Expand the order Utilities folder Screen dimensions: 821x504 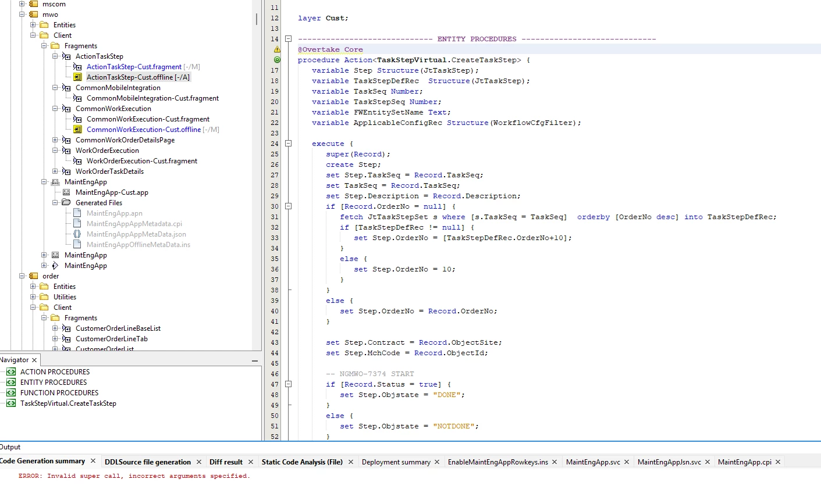pos(33,297)
